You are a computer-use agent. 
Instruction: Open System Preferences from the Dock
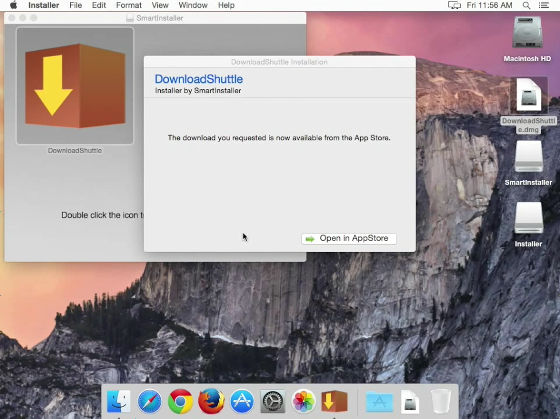(273, 401)
